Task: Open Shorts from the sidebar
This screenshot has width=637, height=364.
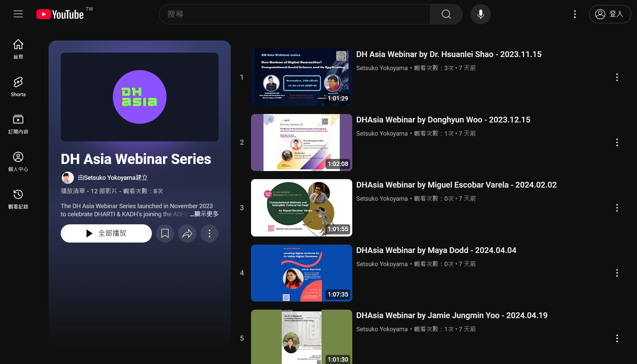Action: (x=18, y=87)
